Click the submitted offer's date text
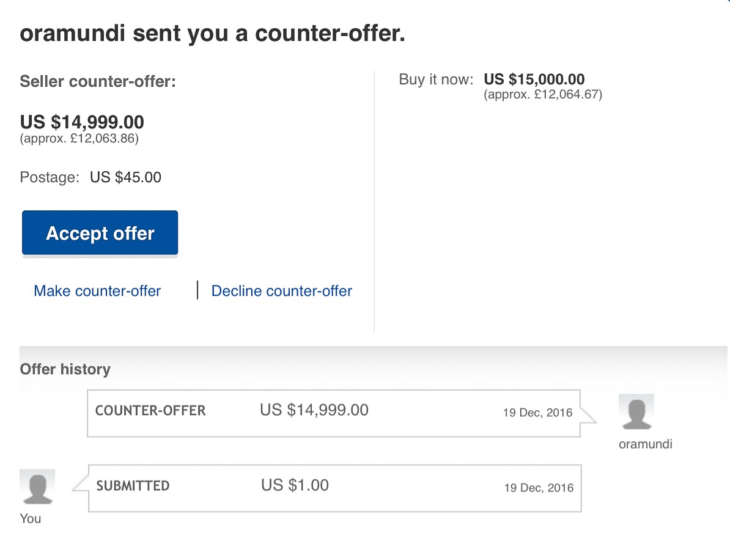Viewport: 730px width, 560px height. tap(539, 488)
